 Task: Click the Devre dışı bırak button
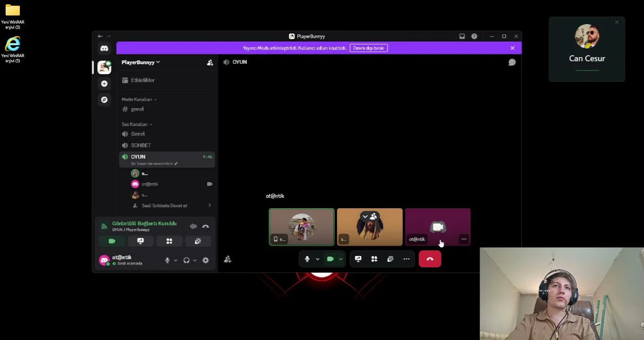[369, 48]
